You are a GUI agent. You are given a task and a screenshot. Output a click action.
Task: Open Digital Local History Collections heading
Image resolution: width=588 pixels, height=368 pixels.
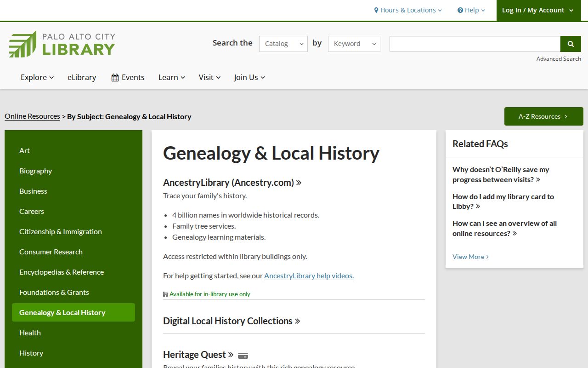[x=232, y=321]
